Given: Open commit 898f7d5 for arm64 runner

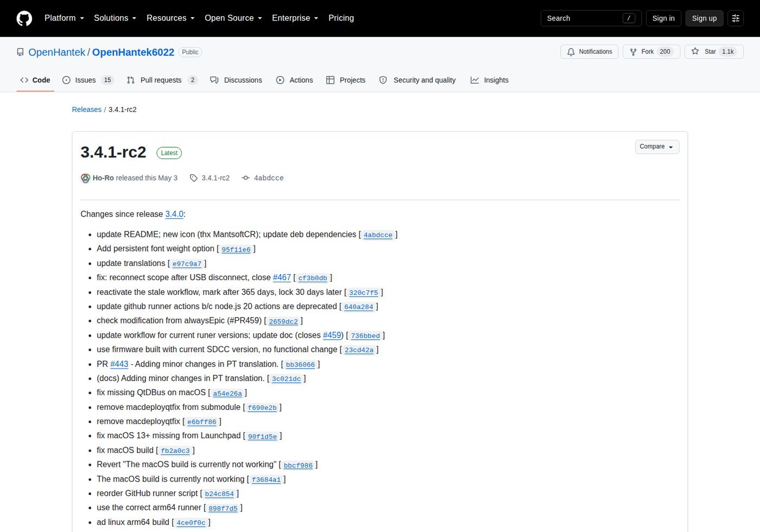Looking at the screenshot, I should click(223, 509).
